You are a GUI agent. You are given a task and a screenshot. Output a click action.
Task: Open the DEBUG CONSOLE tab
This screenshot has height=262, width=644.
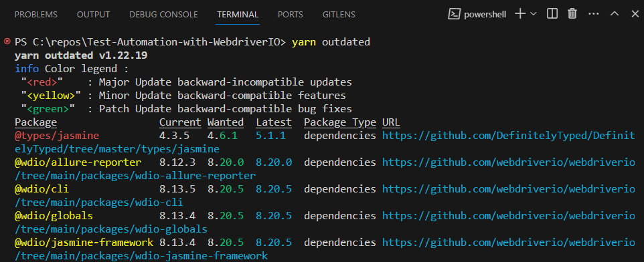pos(163,15)
